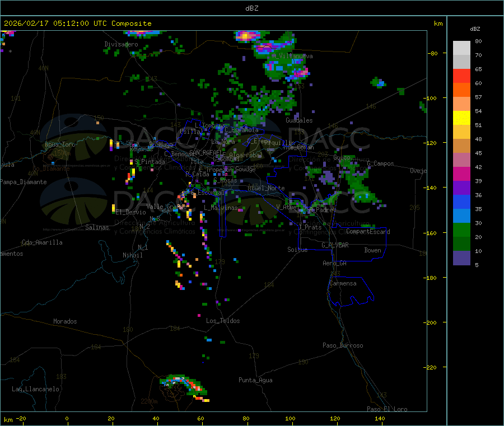Screen dimensions: 504x426
Task: Select the L_Malvinas label
Action: (x=221, y=208)
